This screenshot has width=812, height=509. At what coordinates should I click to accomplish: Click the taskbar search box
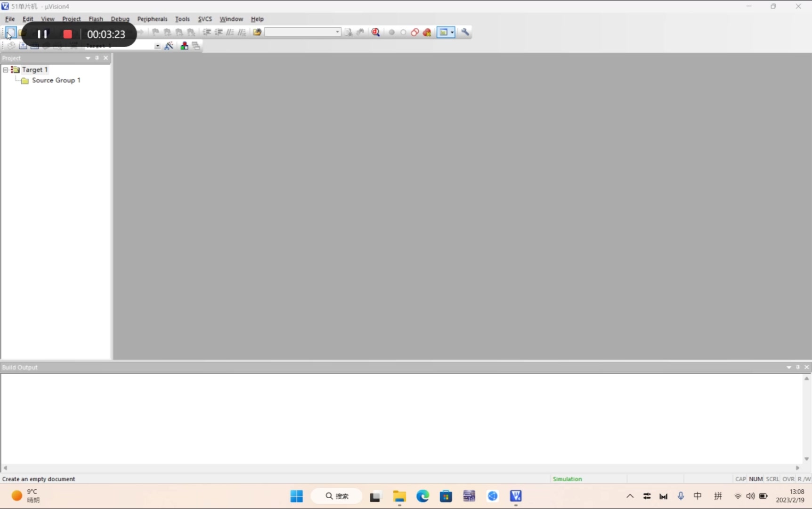[x=336, y=496]
